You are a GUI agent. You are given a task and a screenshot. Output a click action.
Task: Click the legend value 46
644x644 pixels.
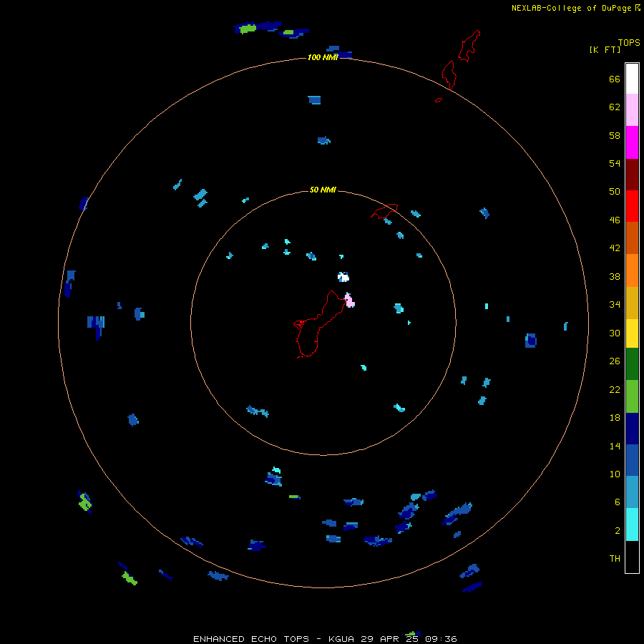coord(615,220)
